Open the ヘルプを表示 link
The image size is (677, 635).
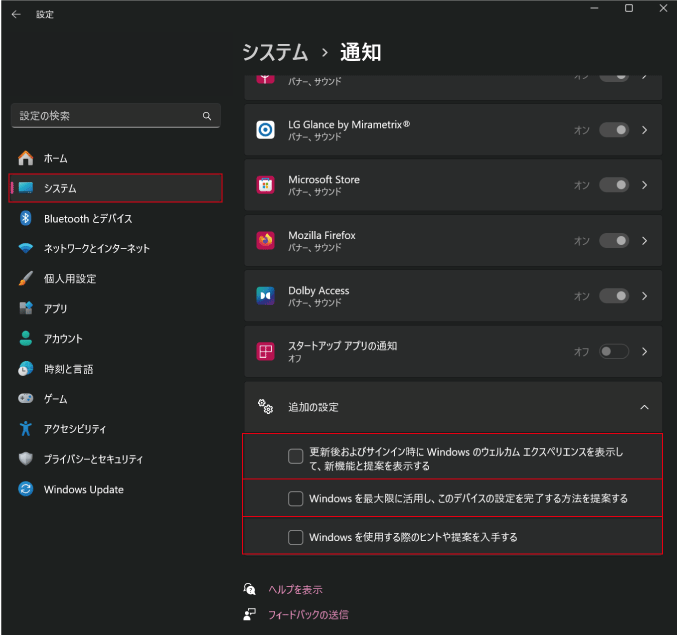pyautogui.click(x=295, y=590)
